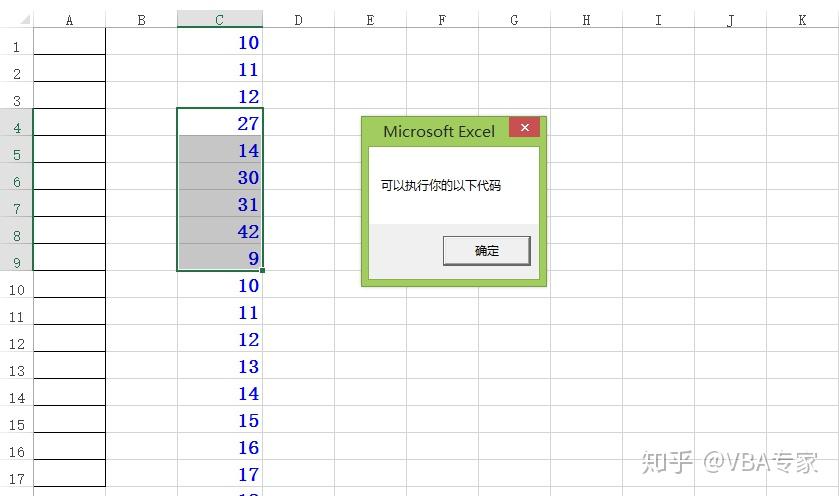Click the fill handle below cell C9
The height and width of the screenshot is (496, 839).
pos(262,271)
